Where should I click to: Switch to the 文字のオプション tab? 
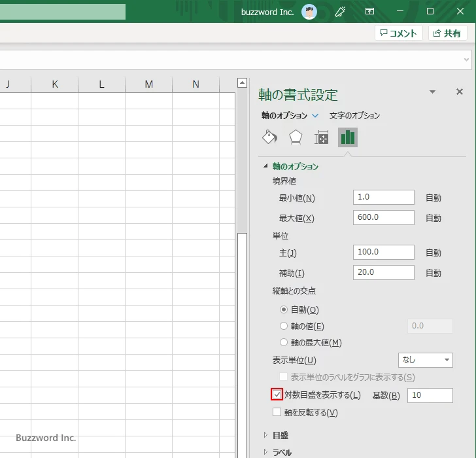tap(354, 115)
